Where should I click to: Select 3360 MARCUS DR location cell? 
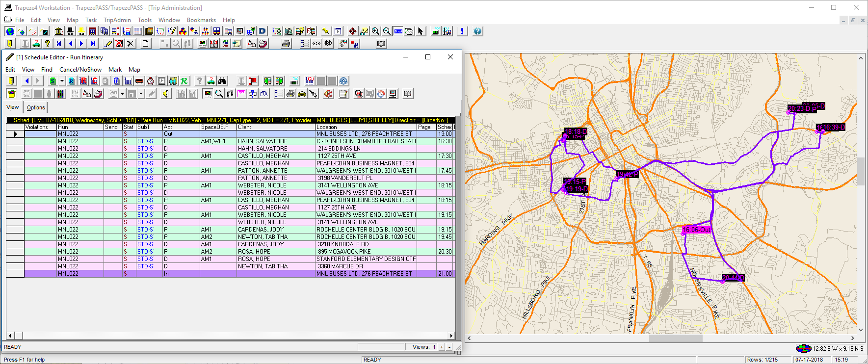click(366, 266)
